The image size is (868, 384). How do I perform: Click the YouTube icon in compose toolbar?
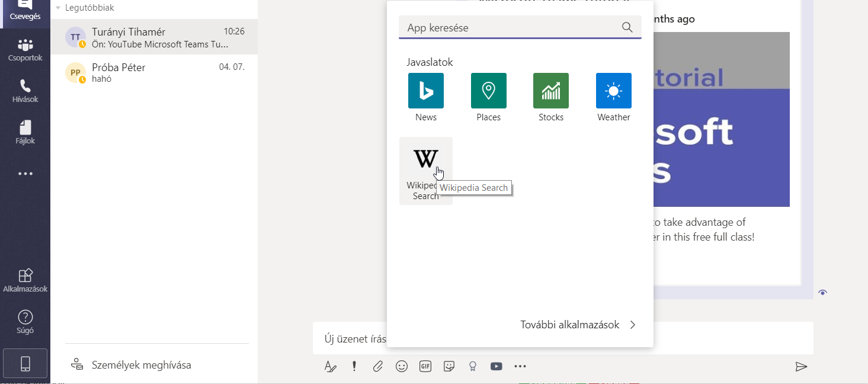(497, 366)
